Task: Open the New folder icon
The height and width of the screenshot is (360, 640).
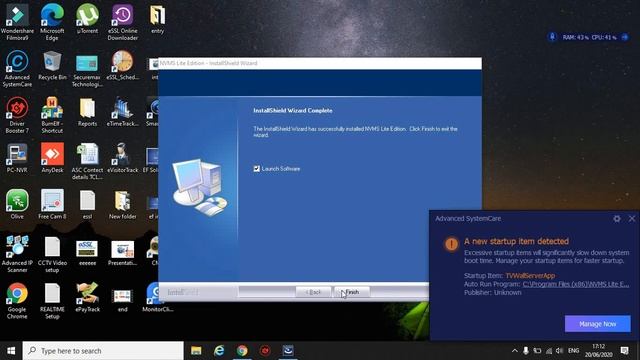Action: pyautogui.click(x=122, y=205)
